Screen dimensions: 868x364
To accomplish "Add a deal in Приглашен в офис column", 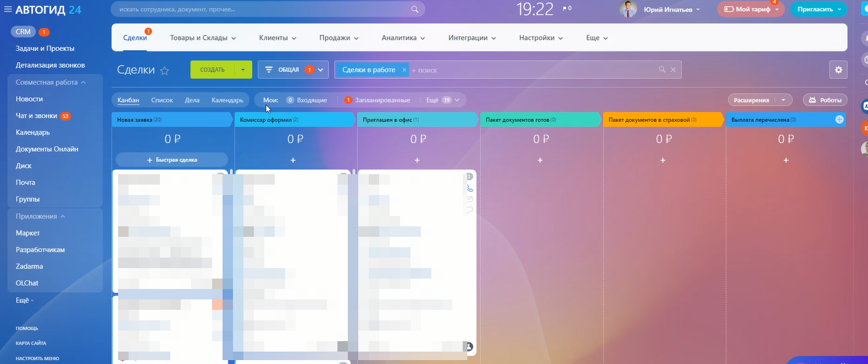I will click(417, 160).
